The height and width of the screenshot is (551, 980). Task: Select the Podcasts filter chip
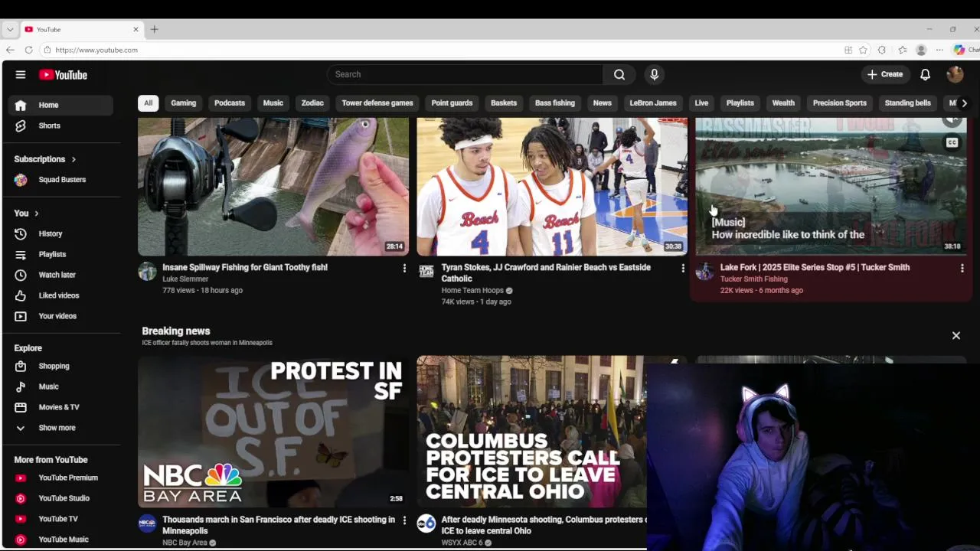(x=230, y=103)
